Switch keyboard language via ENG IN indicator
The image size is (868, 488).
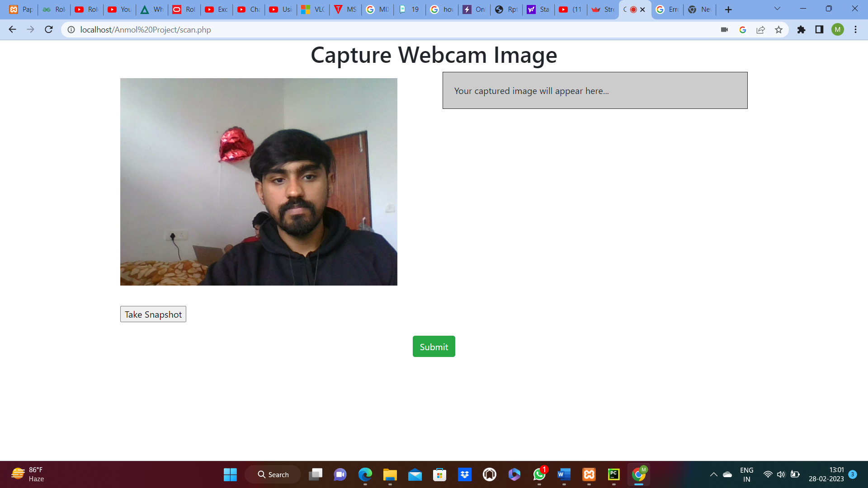746,474
